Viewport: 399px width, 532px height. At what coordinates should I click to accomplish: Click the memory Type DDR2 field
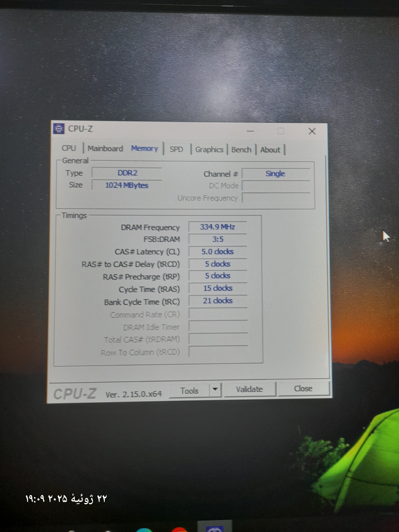click(127, 173)
